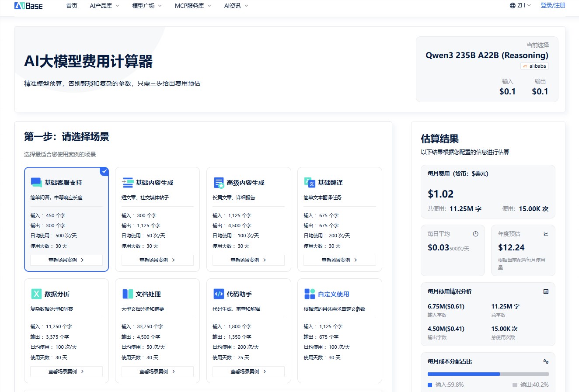Select the 基础客服支持 chat bubble icon
Image resolution: width=579 pixels, height=392 pixels.
(x=35, y=182)
